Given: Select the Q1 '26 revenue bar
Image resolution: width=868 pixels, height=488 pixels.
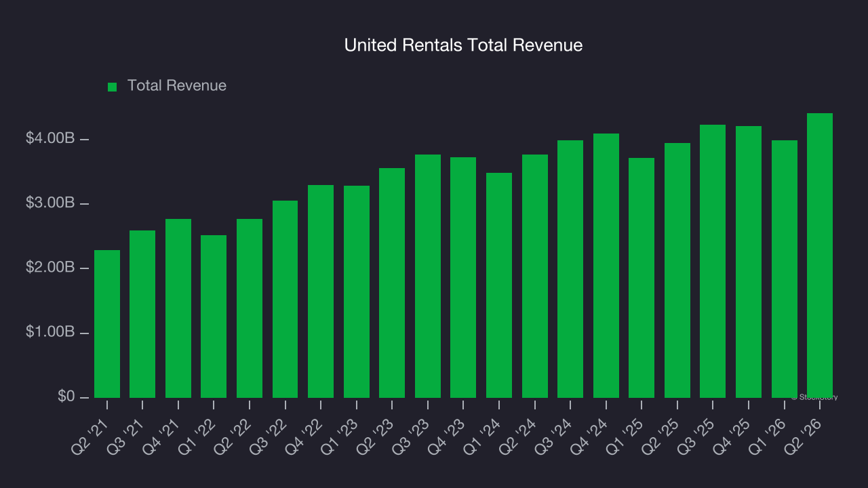Looking at the screenshot, I should pyautogui.click(x=785, y=269).
